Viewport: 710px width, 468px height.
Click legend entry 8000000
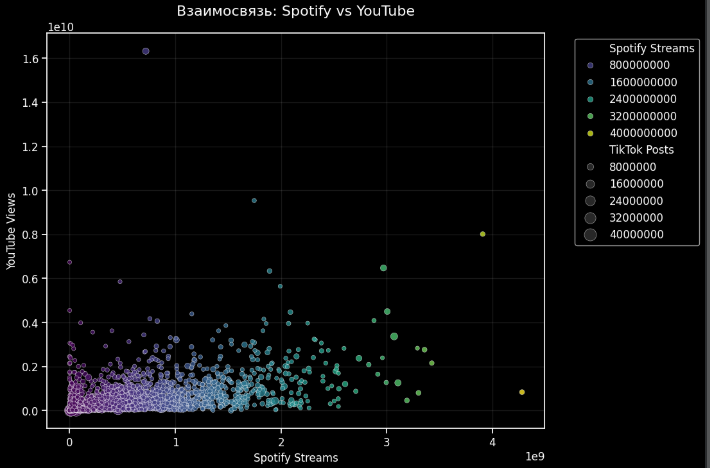[633, 167]
